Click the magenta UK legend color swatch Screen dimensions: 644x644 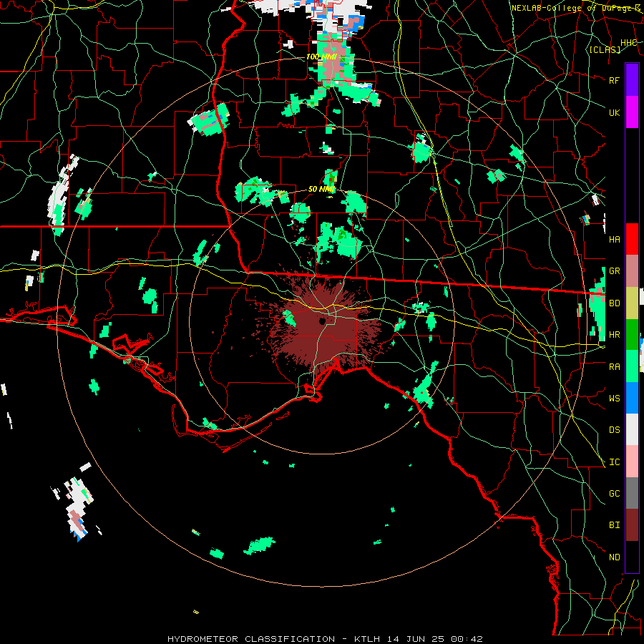tap(632, 112)
